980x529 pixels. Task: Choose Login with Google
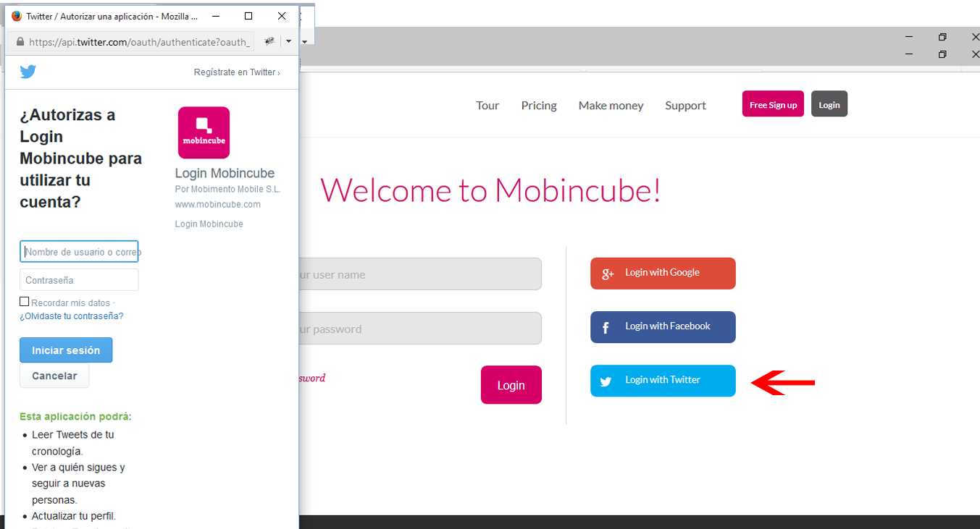pos(663,274)
